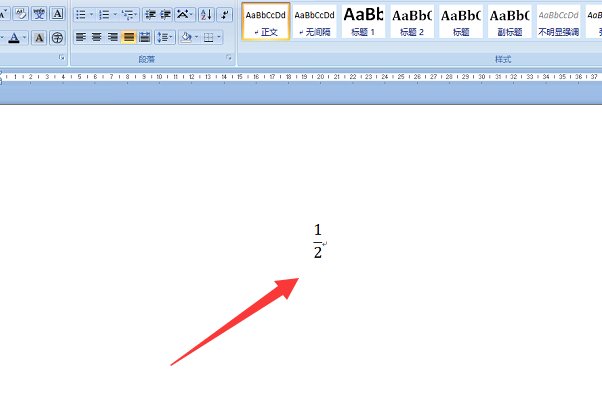Align text to the left
This screenshot has height=403, width=602.
click(x=81, y=37)
